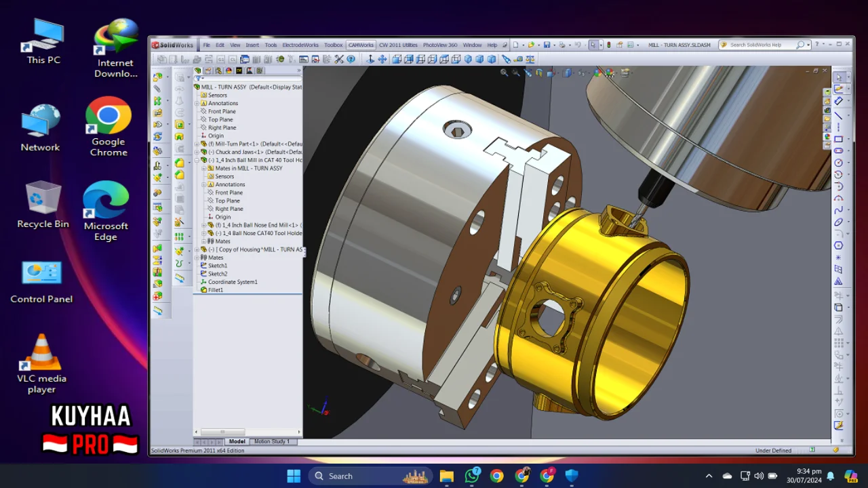Click the CAMWorks help question mark icon
Image resolution: width=868 pixels, height=488 pixels.
(x=351, y=59)
